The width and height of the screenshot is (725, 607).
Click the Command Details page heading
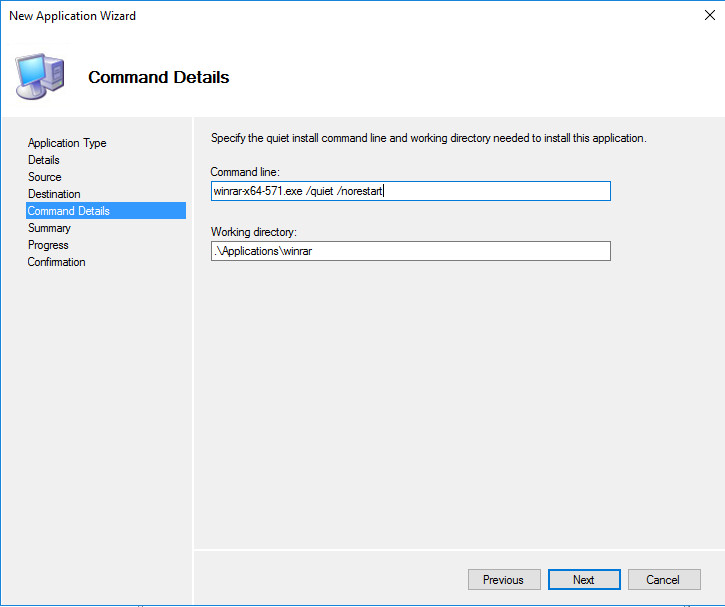pos(159,77)
